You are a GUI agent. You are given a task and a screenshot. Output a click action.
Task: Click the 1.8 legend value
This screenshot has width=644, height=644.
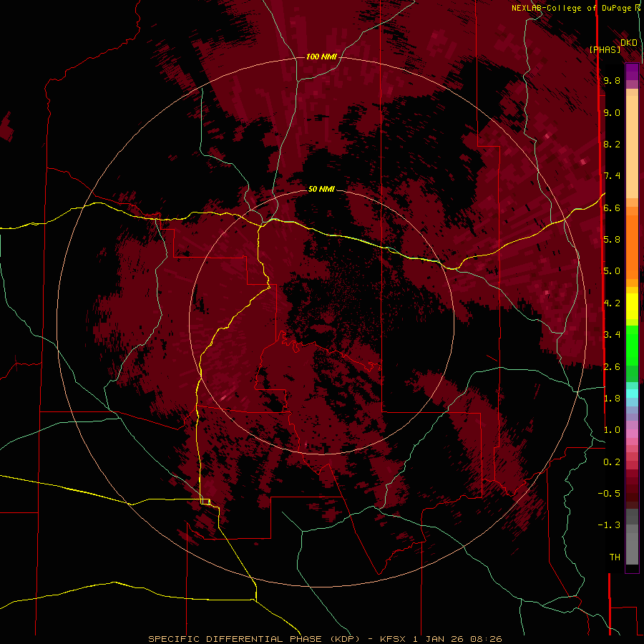(612, 399)
